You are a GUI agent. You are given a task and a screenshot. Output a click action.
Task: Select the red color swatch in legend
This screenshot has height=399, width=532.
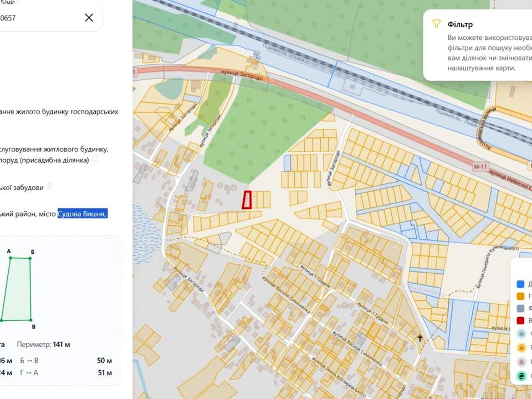pyautogui.click(x=520, y=320)
